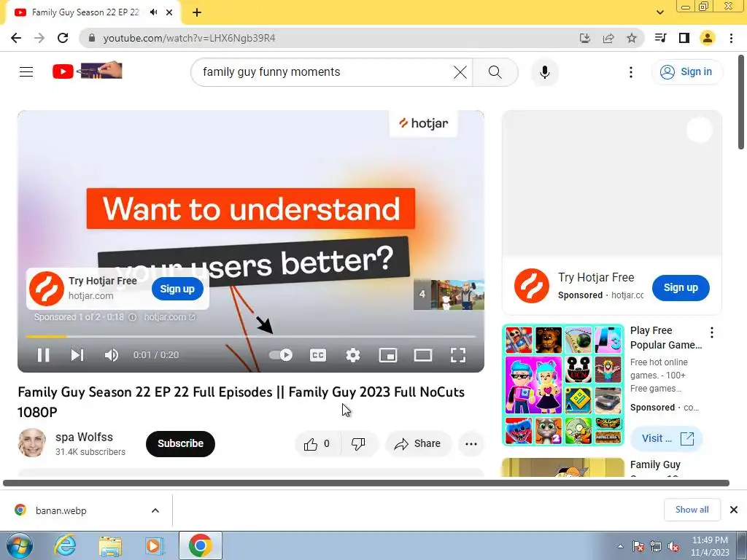Viewport: 747px width, 560px height.
Task: Share this page icon in address bar
Action: tap(608, 38)
